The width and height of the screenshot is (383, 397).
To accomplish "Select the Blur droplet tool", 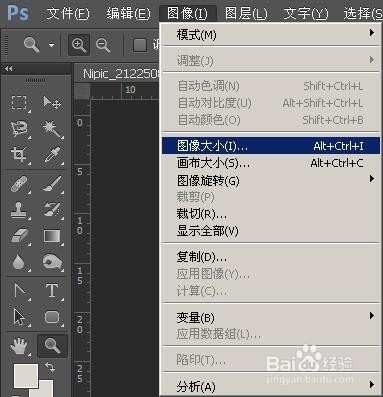I will coord(19,262).
